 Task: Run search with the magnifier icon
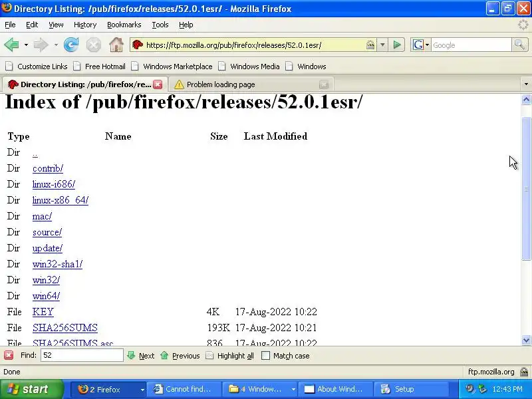(519, 45)
